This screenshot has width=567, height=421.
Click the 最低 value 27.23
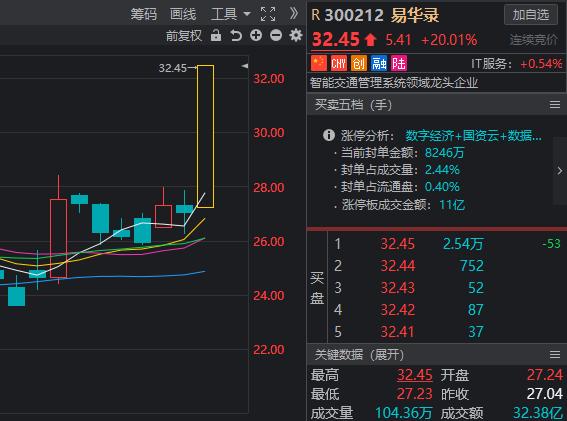pyautogui.click(x=414, y=394)
